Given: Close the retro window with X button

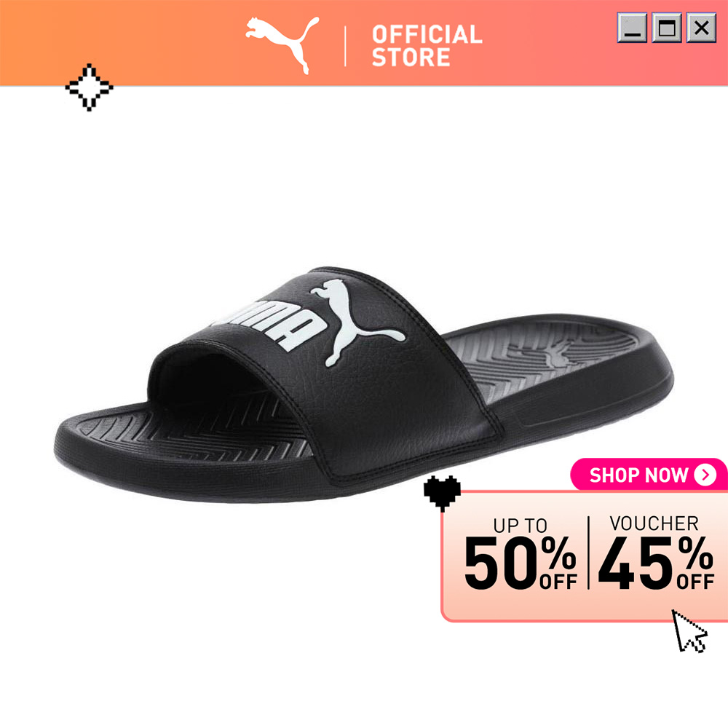Looking at the screenshot, I should coord(701,28).
